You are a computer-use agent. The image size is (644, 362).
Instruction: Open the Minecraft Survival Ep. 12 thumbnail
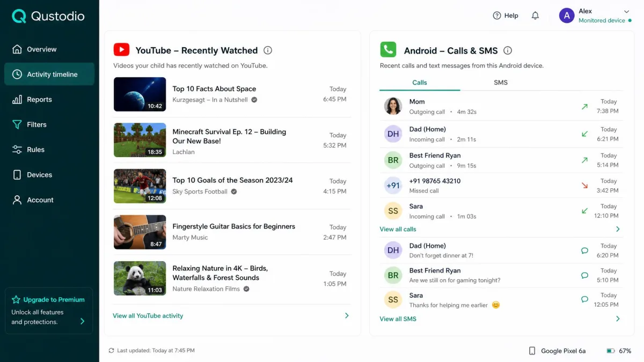click(140, 141)
